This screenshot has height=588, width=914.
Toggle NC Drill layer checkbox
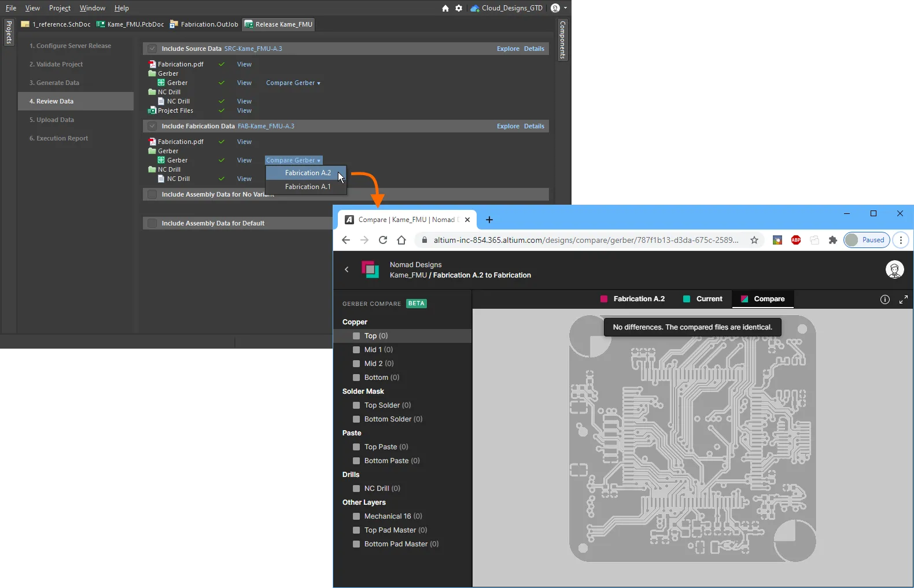[x=356, y=489]
